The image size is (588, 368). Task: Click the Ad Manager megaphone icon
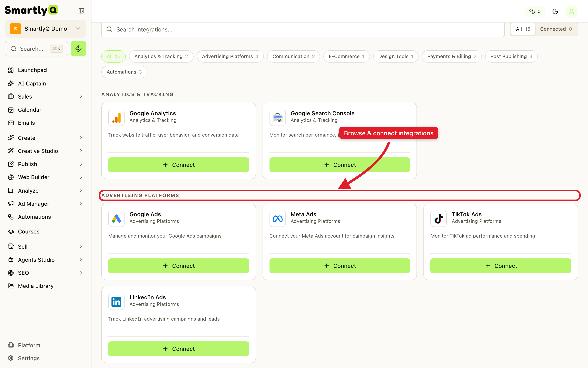click(11, 204)
